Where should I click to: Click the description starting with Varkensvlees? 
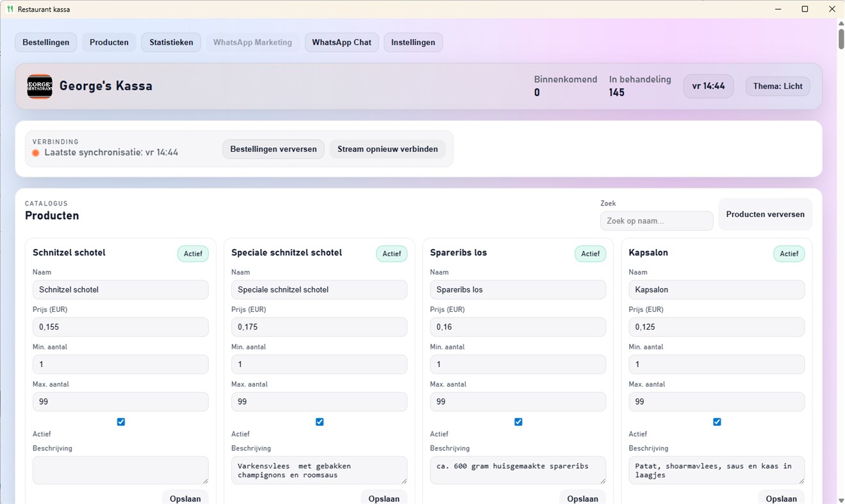319,470
